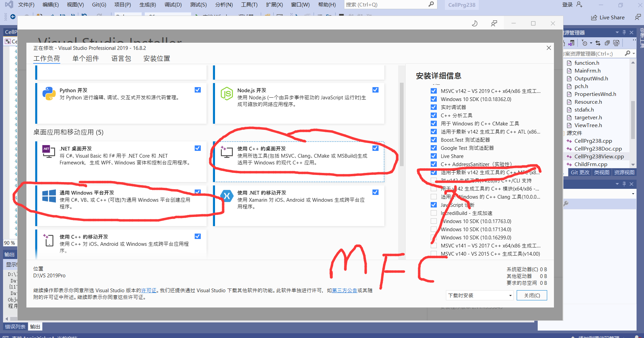Open the Git 更改 tab
Screen dimensions: 644x338
(x=580, y=172)
